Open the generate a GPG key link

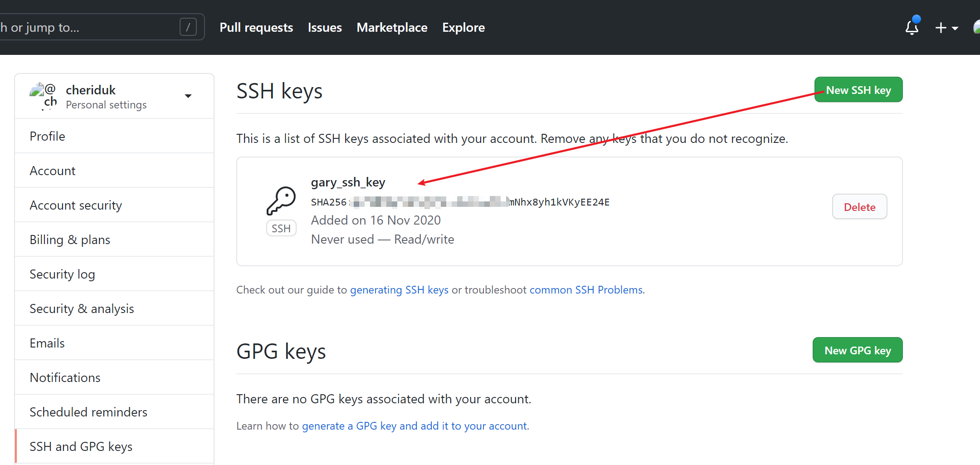[x=414, y=426]
